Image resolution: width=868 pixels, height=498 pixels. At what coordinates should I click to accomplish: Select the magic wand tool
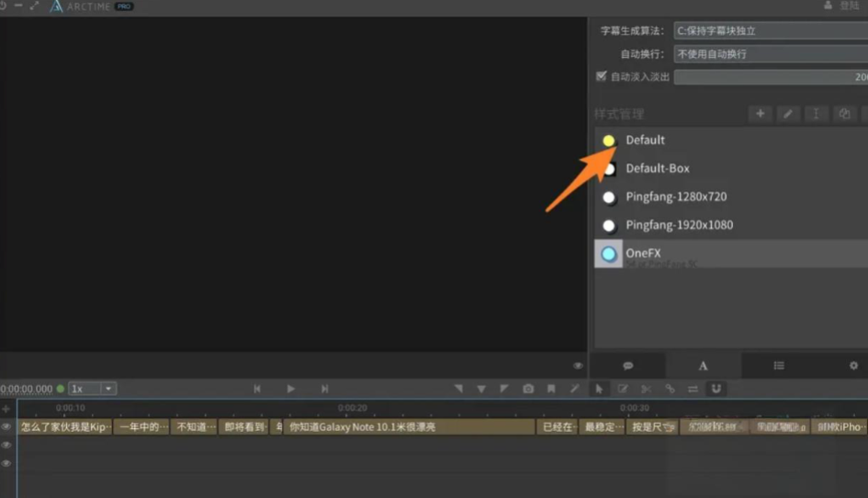[575, 389]
